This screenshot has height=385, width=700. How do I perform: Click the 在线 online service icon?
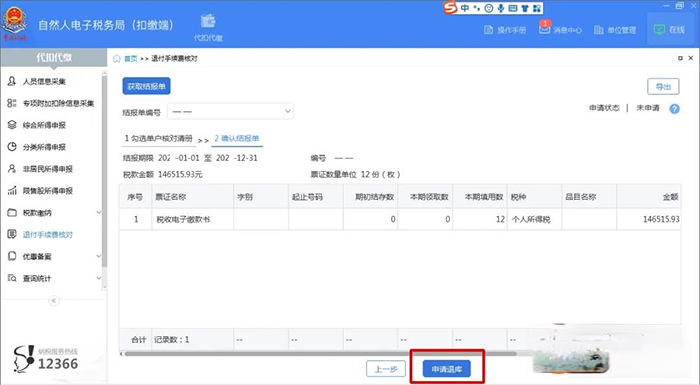tap(659, 29)
